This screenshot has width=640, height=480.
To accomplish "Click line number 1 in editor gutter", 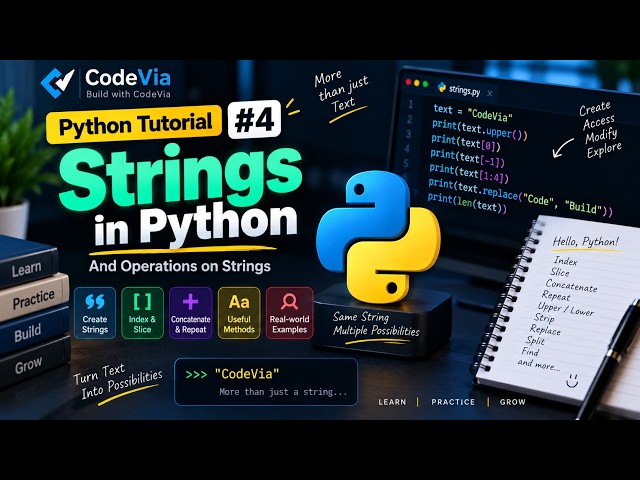I will pos(411,104).
